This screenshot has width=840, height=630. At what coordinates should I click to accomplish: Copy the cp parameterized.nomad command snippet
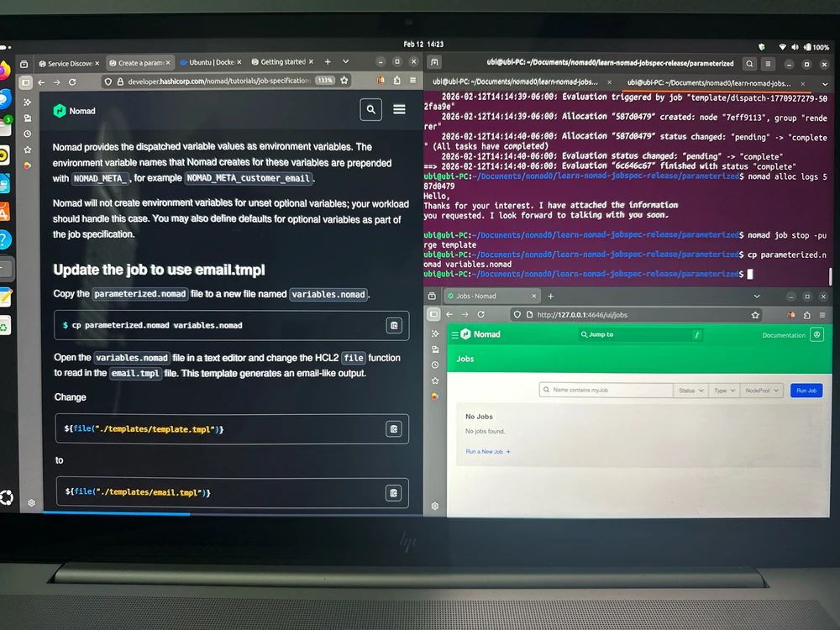[x=392, y=325]
